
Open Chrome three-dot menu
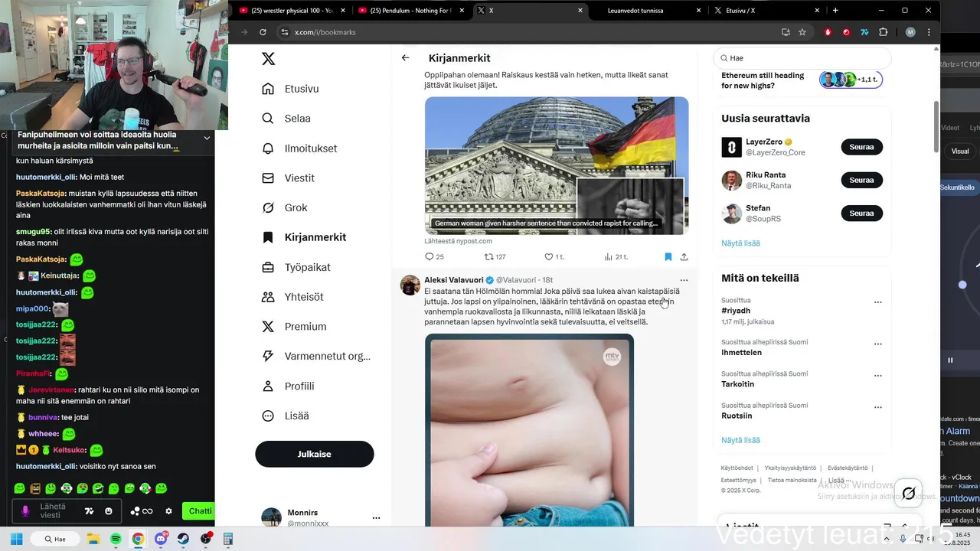(929, 32)
